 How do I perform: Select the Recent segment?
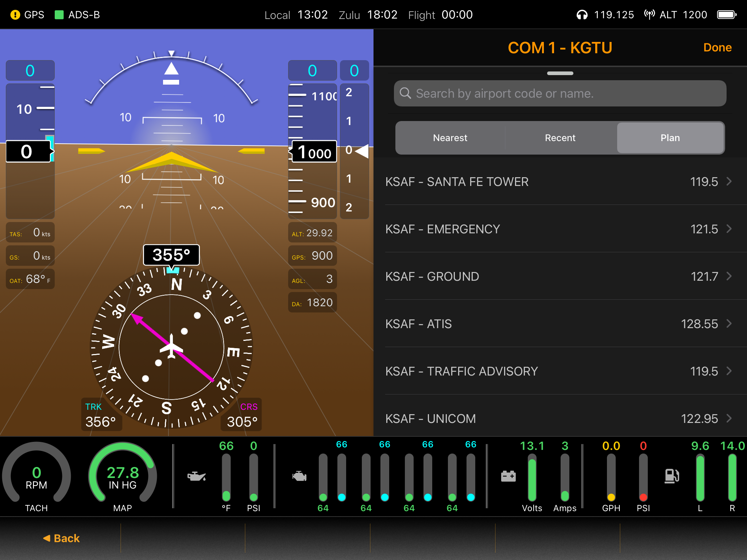tap(560, 138)
